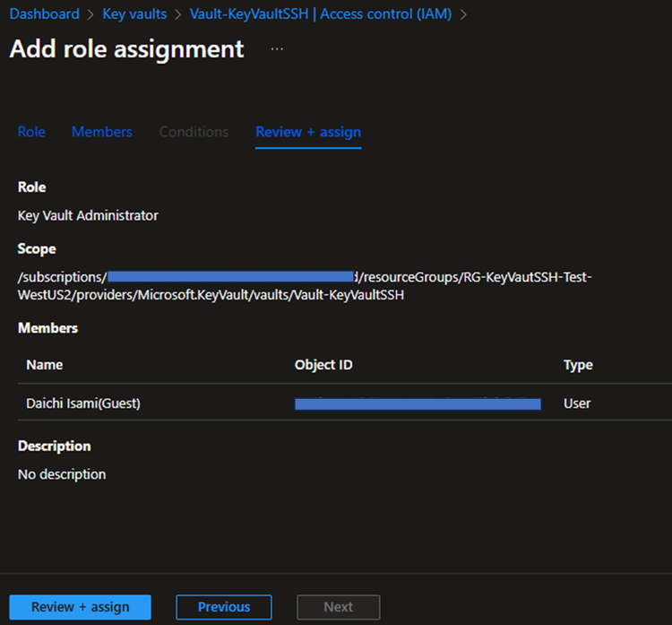
Task: Navigate to Key vaults breadcrumb
Action: tap(134, 14)
